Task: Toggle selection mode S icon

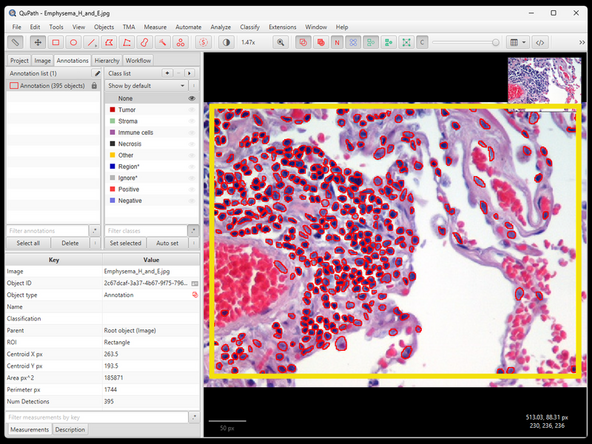Action: click(204, 42)
